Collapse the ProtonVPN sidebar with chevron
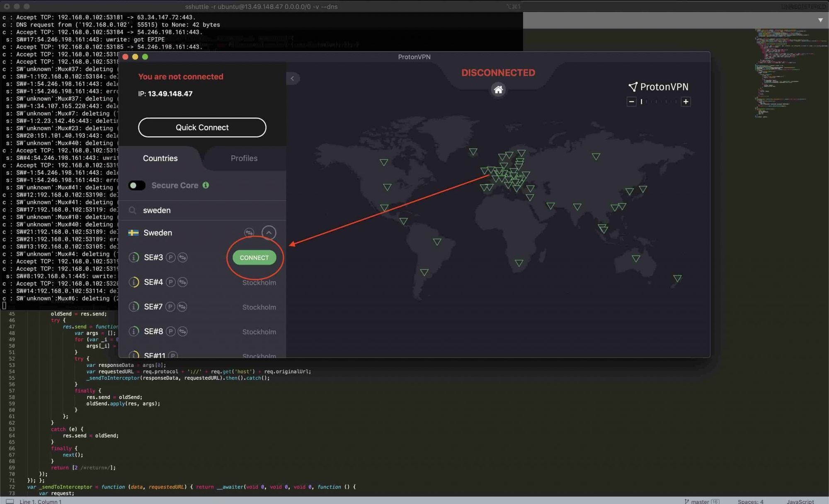 292,78
